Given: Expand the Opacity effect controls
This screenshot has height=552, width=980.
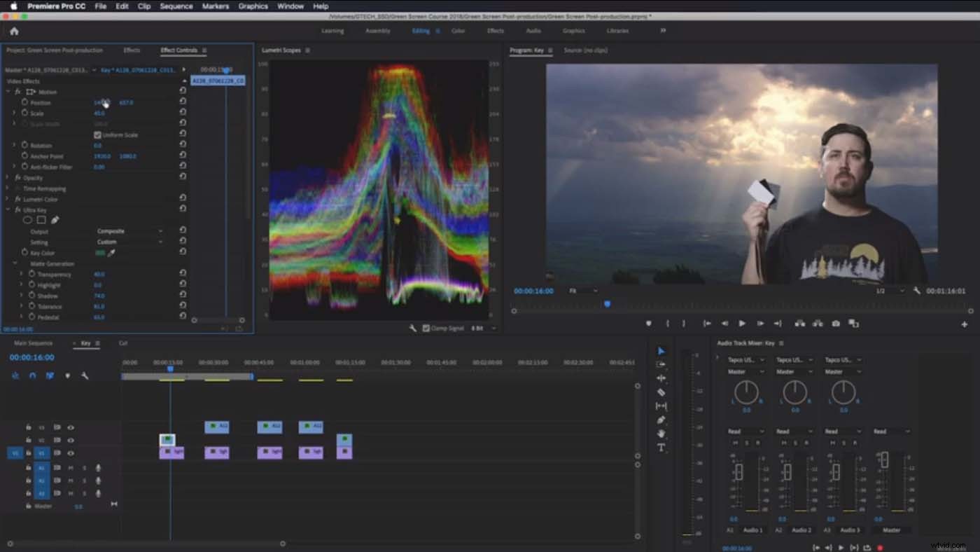Looking at the screenshot, I should tap(6, 177).
